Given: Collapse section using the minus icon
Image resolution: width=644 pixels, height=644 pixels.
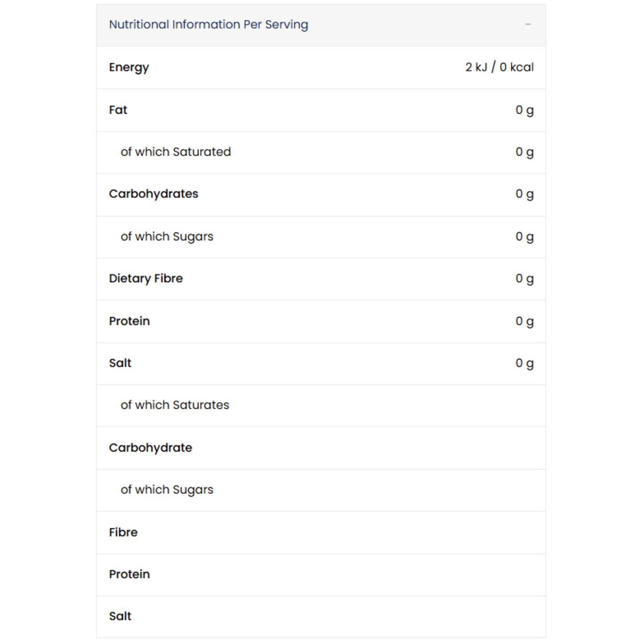Looking at the screenshot, I should click(528, 25).
